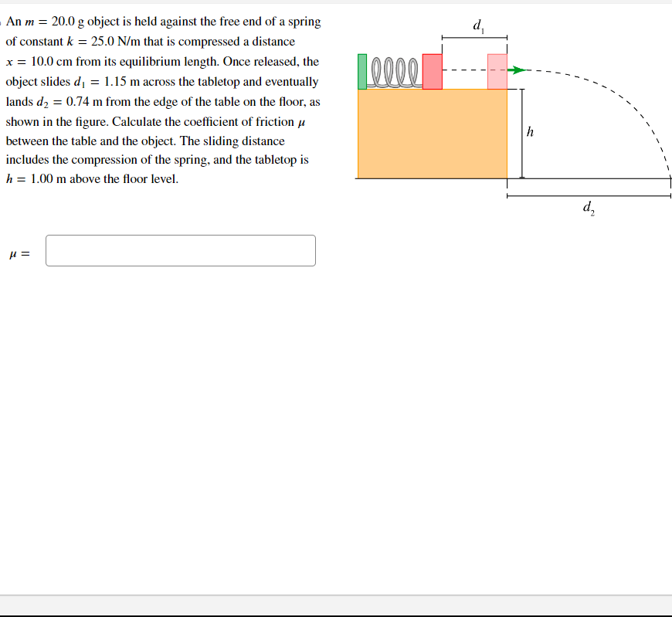Click the d2 dimension bracket at the bottom
Screen dimensions: 672x617
(587, 195)
